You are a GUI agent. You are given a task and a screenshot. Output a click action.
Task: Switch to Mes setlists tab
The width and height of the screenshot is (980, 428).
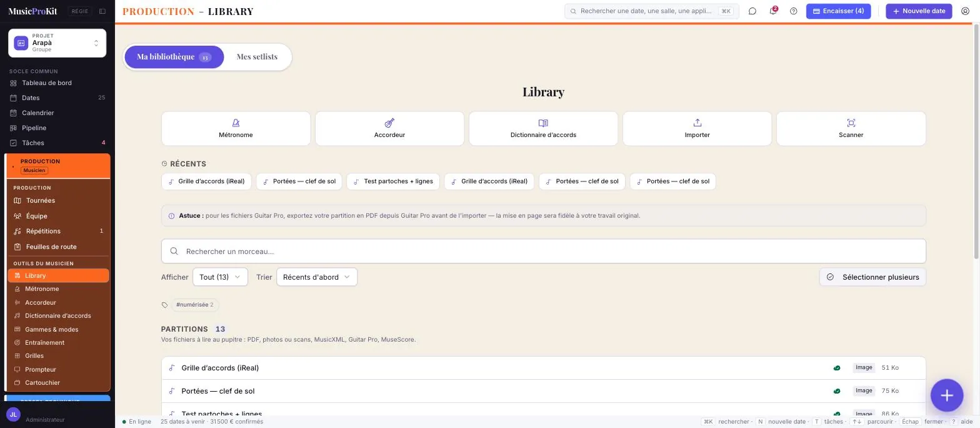pos(257,57)
